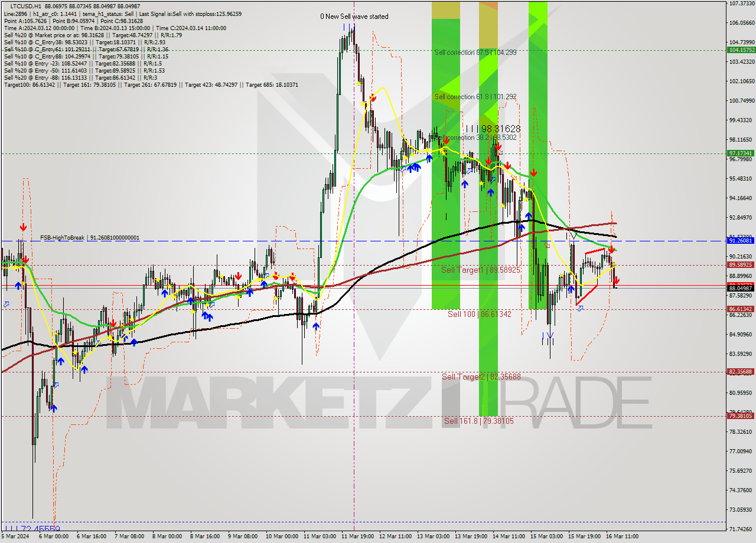Click the 'Sell 161.8 | 79.38105' label
Screen dimensions: 756x543
478,421
